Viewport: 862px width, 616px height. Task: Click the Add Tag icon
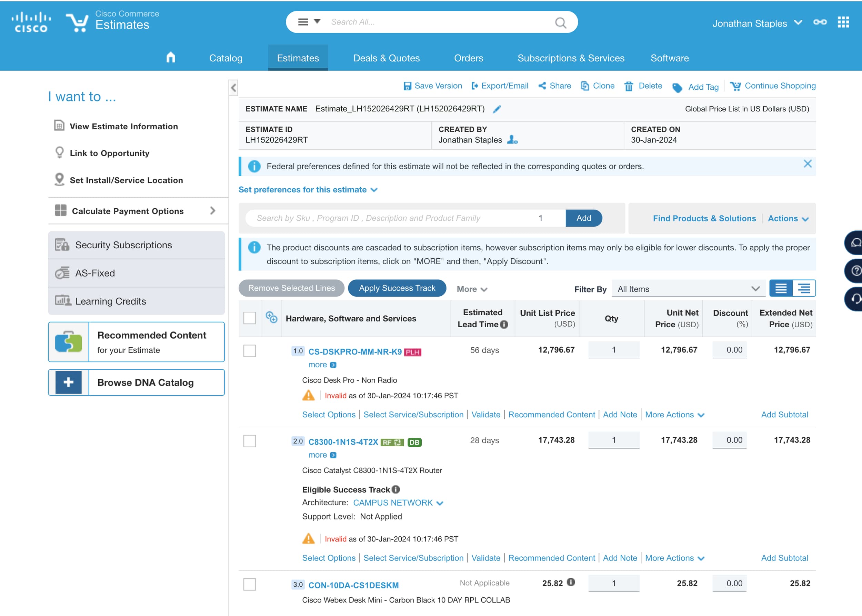tap(677, 88)
